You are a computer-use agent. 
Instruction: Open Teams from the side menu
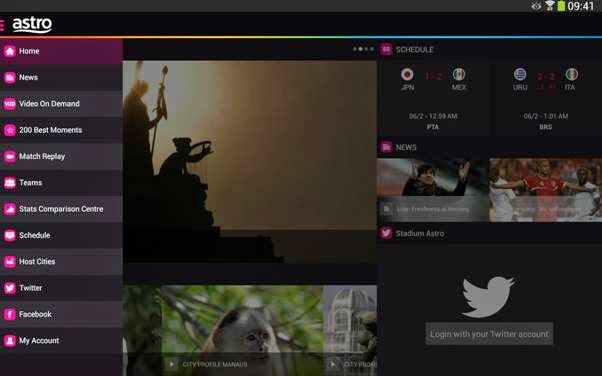61,183
